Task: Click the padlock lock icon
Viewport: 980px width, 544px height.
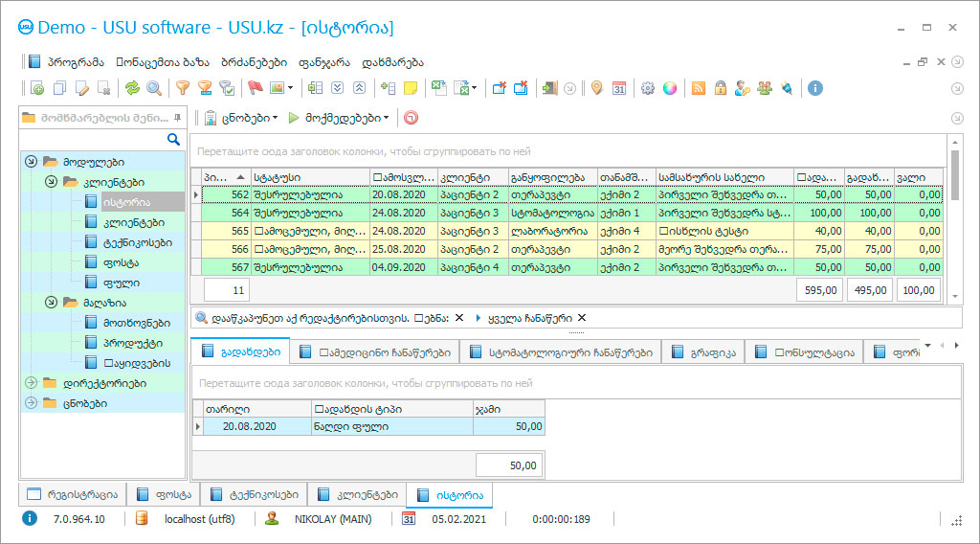Action: pos(720,88)
